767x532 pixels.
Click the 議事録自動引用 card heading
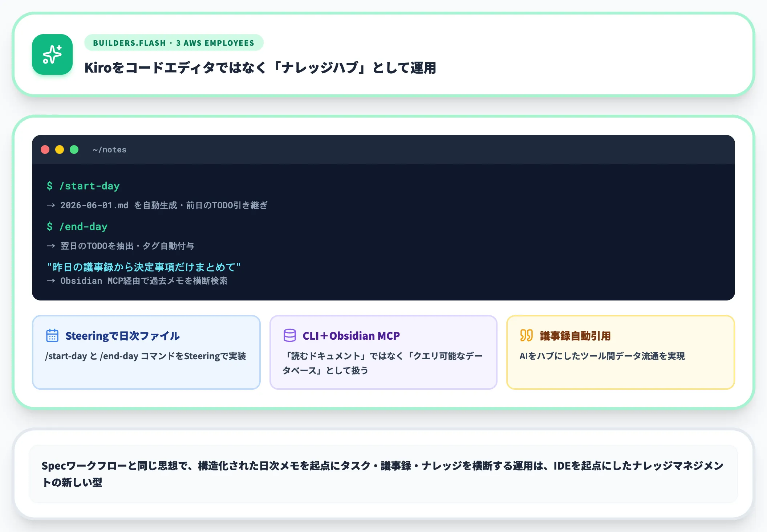pos(575,336)
